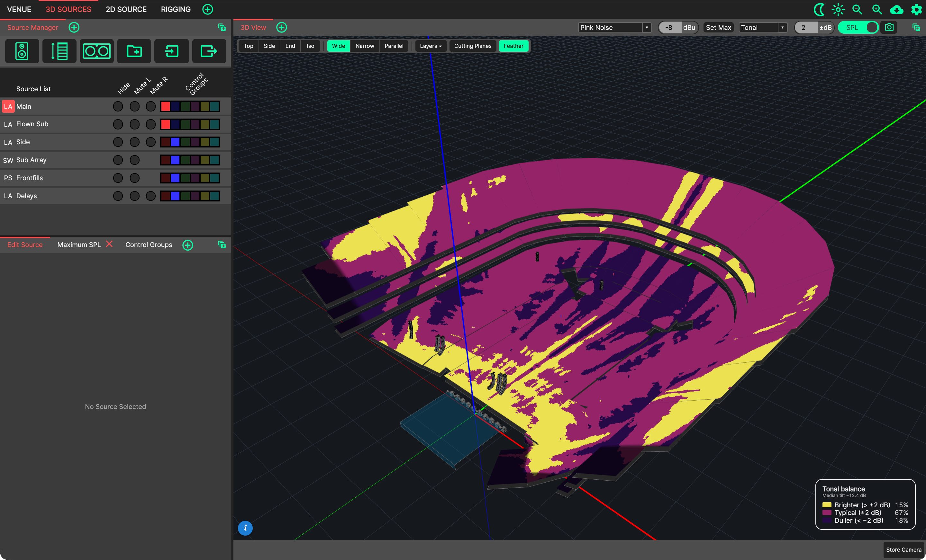926x560 pixels.
Task: Add a new view beside 3D View
Action: tap(281, 27)
